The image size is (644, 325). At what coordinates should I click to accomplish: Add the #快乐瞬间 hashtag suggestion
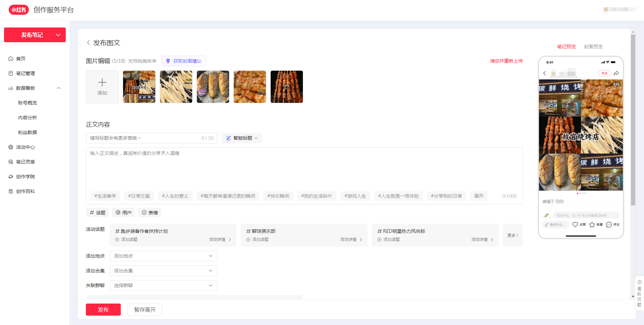[278, 196]
